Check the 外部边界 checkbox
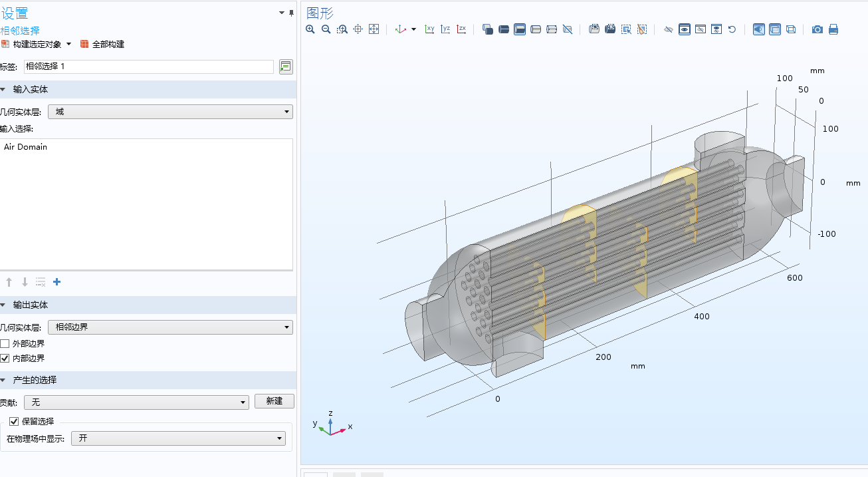Image resolution: width=868 pixels, height=477 pixels. (5, 344)
